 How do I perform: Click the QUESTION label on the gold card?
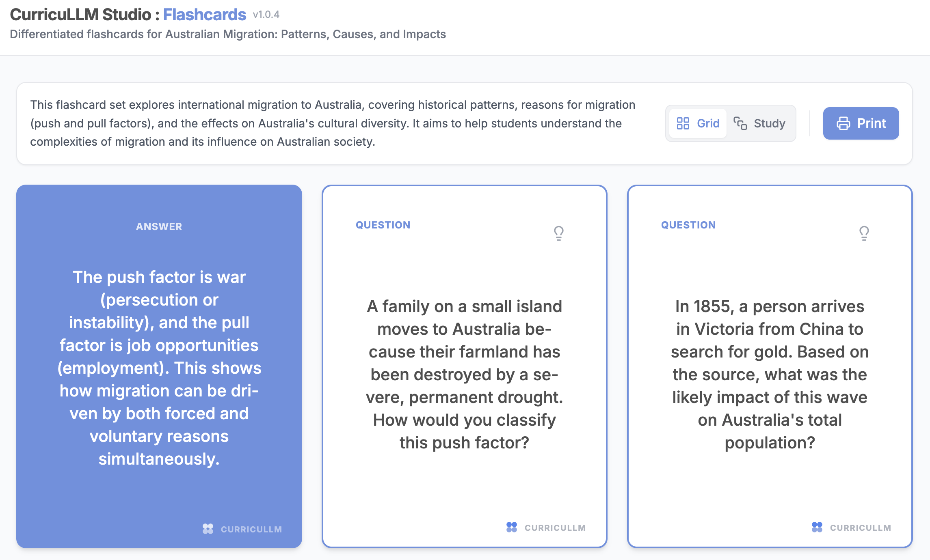[688, 225]
